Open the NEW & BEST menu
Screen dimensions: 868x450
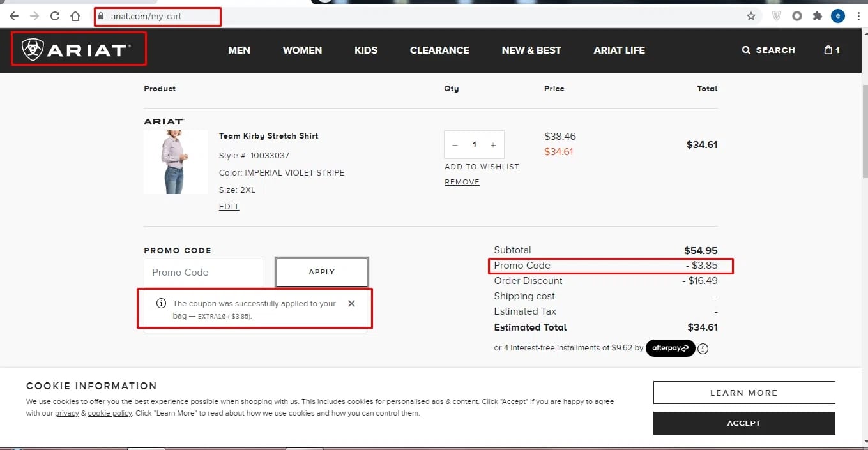click(x=531, y=50)
